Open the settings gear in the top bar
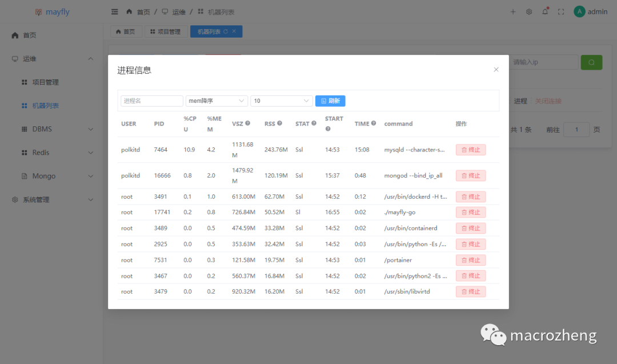The width and height of the screenshot is (617, 364). [x=528, y=11]
